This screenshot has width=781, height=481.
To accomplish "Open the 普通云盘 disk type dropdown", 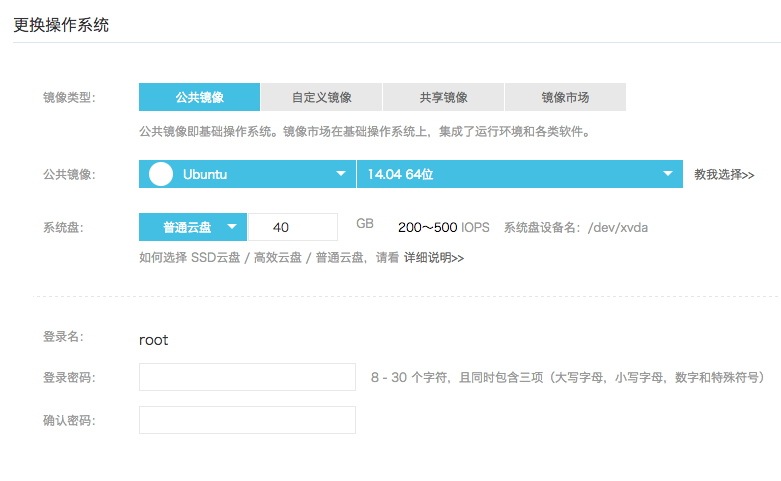I will click(x=193, y=227).
